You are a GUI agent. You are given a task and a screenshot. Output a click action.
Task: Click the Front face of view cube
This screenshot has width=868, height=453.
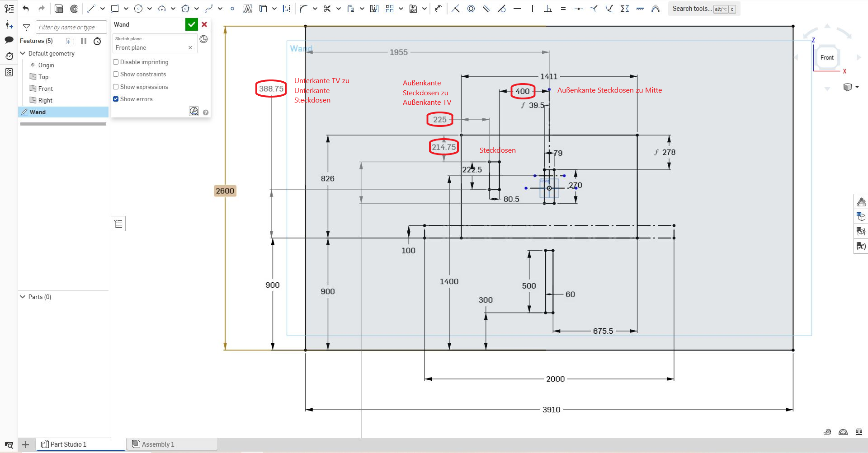(827, 57)
